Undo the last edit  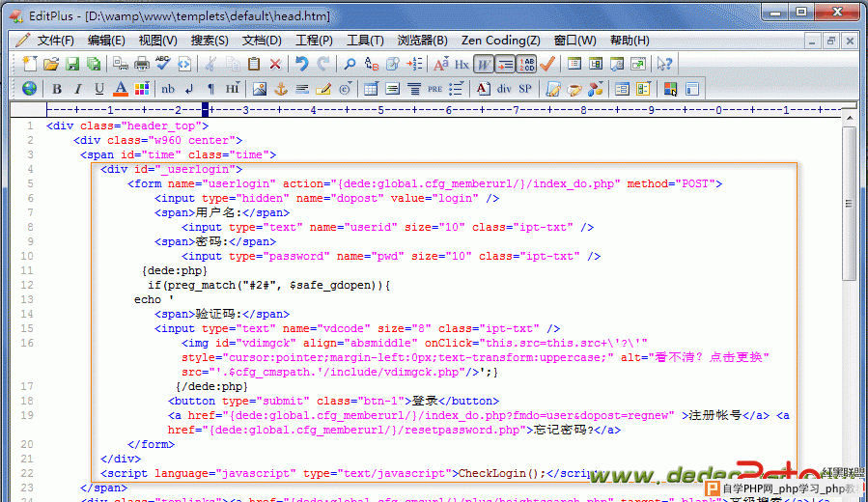[301, 65]
